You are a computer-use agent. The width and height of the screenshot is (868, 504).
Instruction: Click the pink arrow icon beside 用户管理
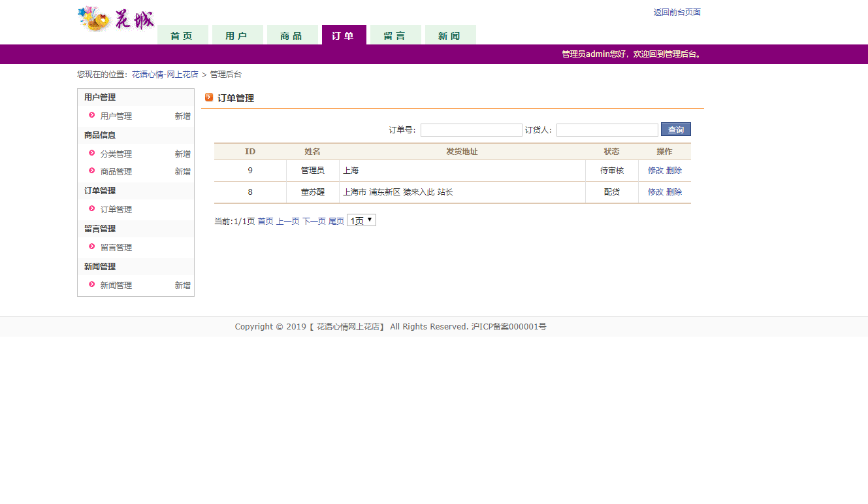tap(92, 115)
